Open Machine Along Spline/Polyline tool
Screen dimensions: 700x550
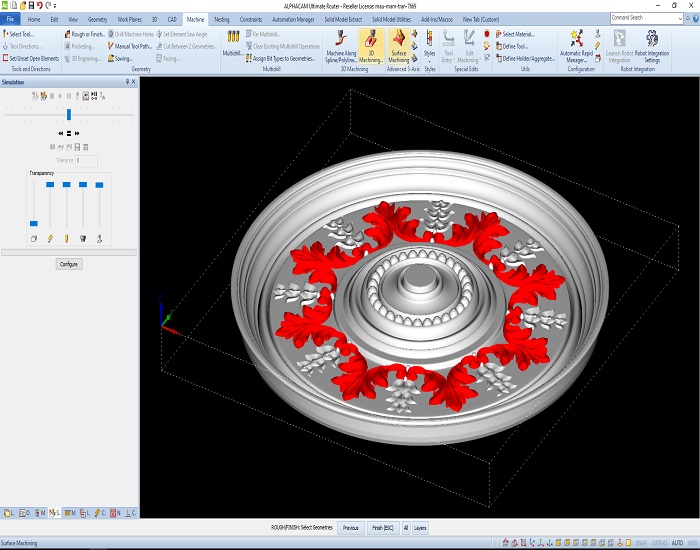341,46
